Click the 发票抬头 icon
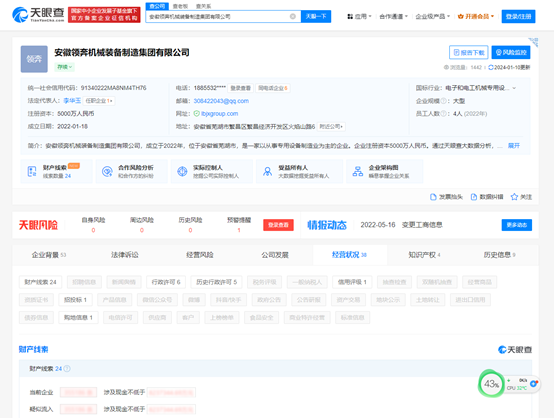Image resolution: width=554 pixels, height=418 pixels. (433, 197)
